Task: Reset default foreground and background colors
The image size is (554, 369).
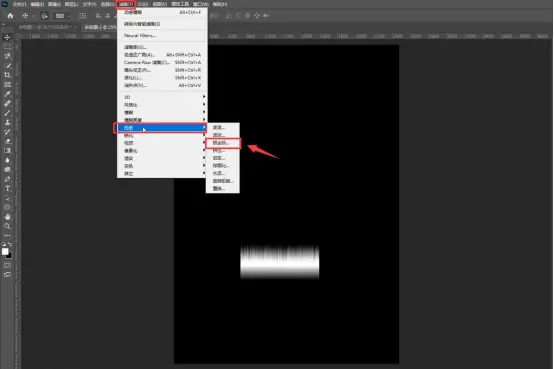Action: pos(4,244)
